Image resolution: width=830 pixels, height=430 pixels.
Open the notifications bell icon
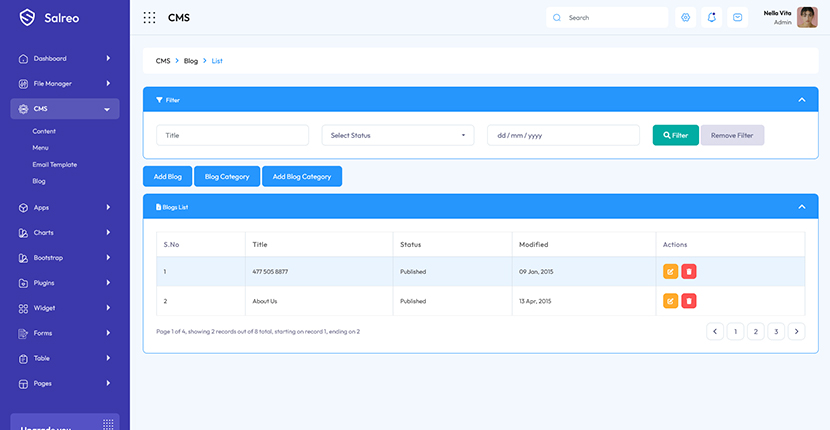pyautogui.click(x=711, y=17)
